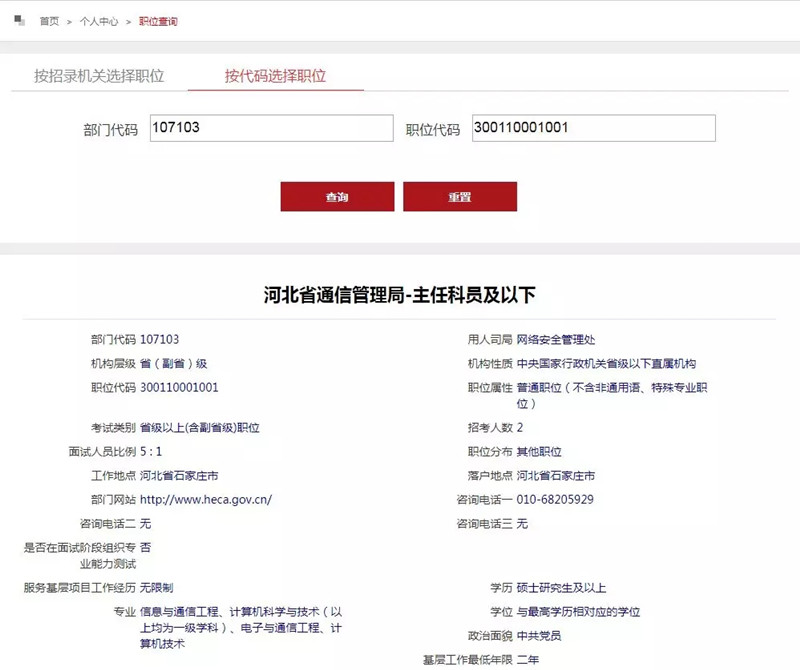
Task: Click 面试人员比例 value 5:1
Action: (x=151, y=452)
